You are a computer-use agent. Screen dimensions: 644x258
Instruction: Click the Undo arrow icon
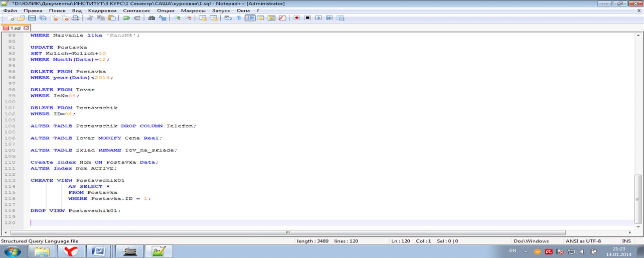click(126, 18)
